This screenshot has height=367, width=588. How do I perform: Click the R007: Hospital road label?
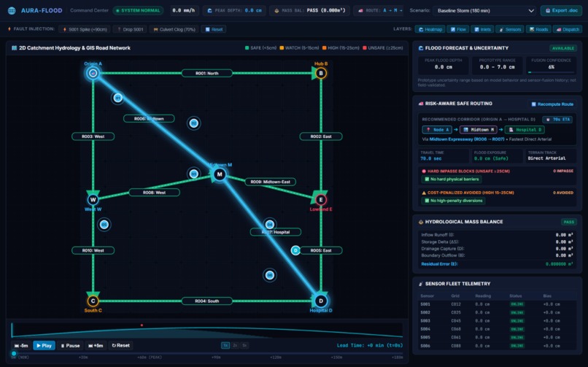(276, 232)
